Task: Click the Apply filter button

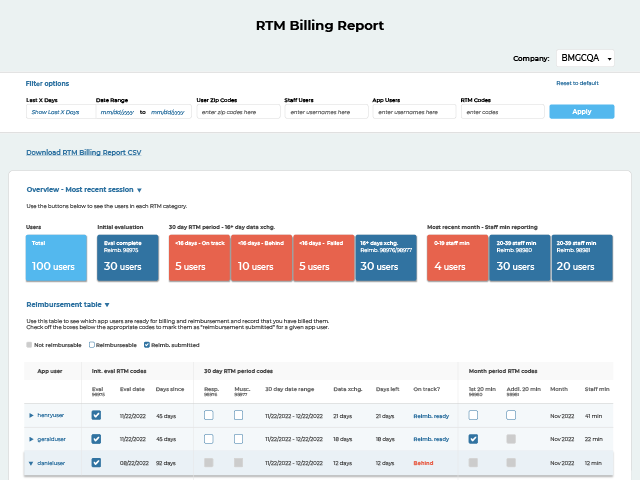Action: [581, 112]
